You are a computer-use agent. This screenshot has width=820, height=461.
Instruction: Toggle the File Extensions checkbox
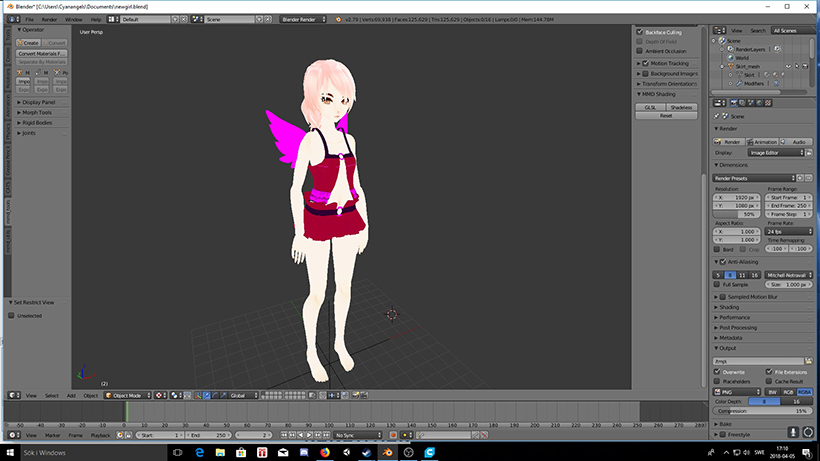(x=769, y=372)
